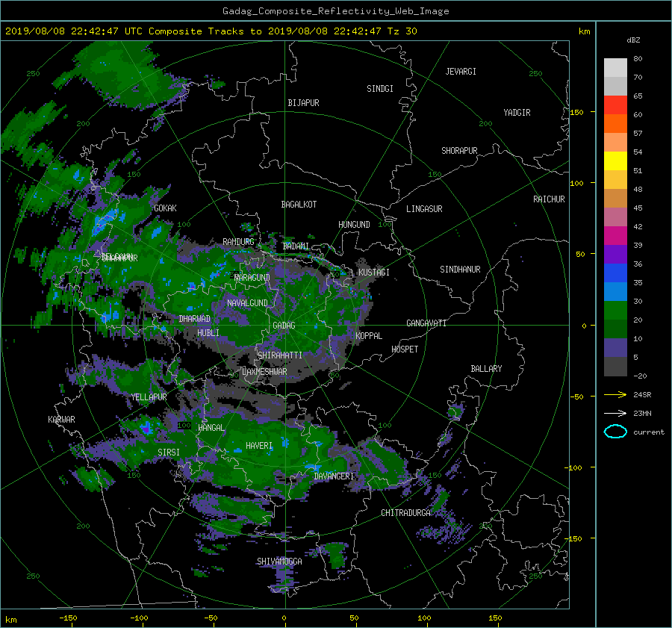This screenshot has height=628, width=672.
Task: Click the km unit label at bottom left
Action: tap(10, 620)
